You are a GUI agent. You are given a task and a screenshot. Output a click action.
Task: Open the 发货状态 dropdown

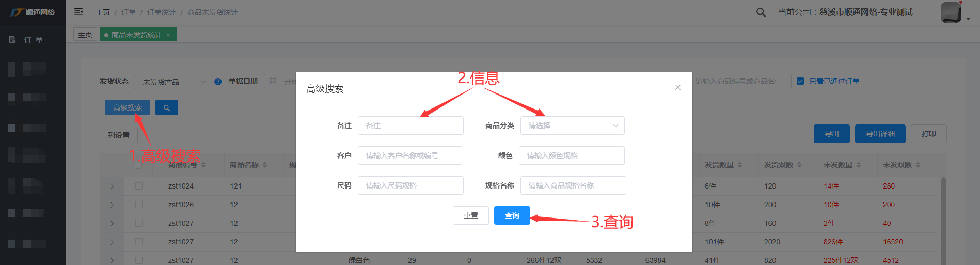173,82
